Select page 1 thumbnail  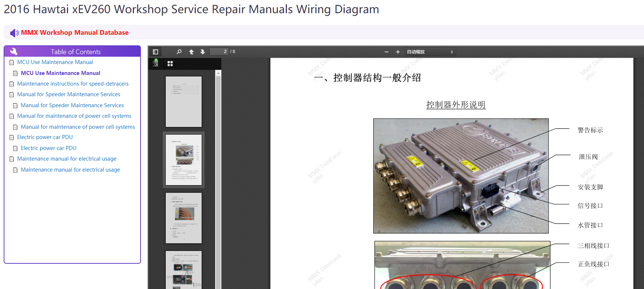point(184,102)
